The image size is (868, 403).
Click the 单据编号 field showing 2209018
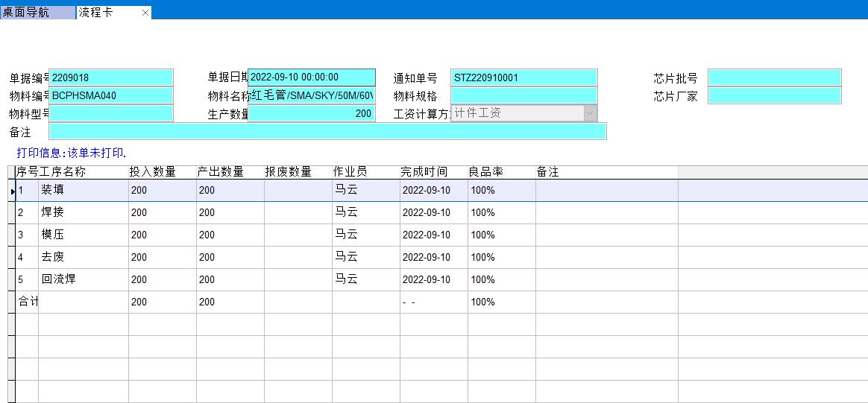(x=110, y=77)
